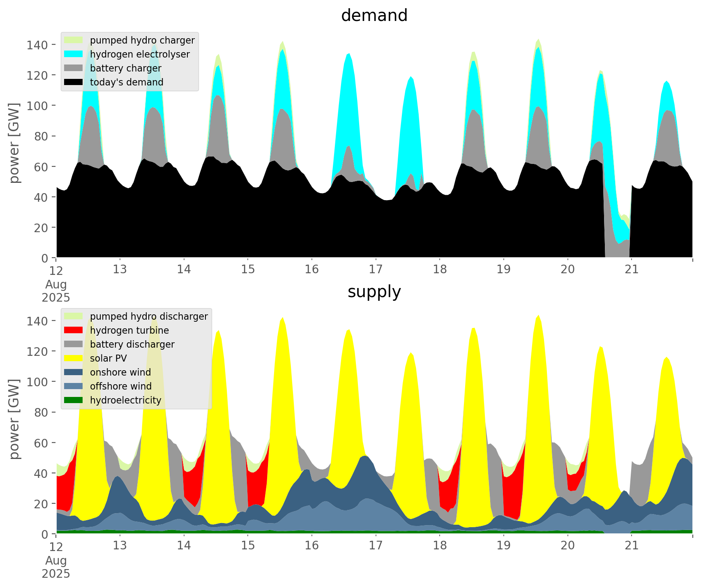The height and width of the screenshot is (588, 701).
Task: Select the red hydrogen turbine legend swatch
Action: (x=74, y=330)
